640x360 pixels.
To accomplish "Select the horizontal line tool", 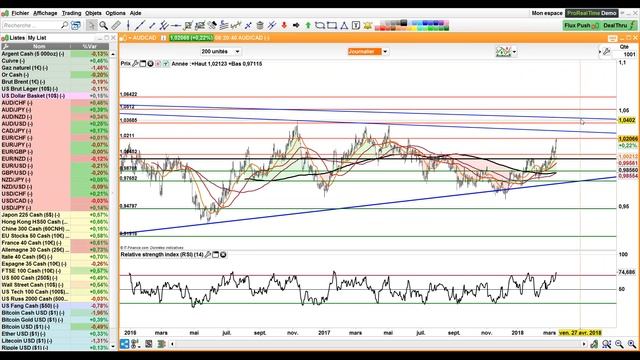I will point(176,25).
